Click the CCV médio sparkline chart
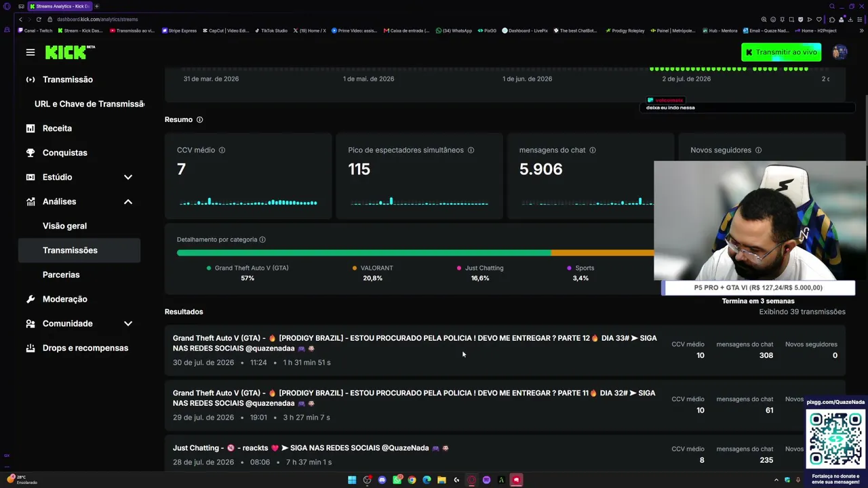 (x=248, y=201)
